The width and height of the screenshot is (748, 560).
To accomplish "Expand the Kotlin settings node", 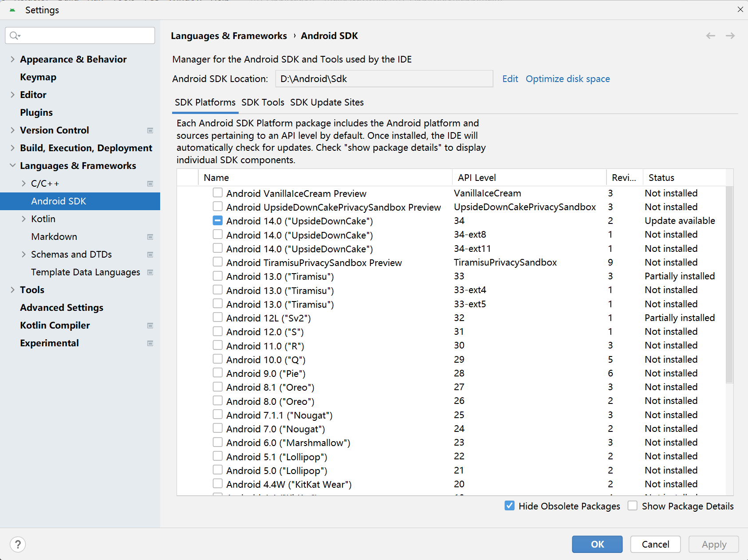I will tap(24, 219).
